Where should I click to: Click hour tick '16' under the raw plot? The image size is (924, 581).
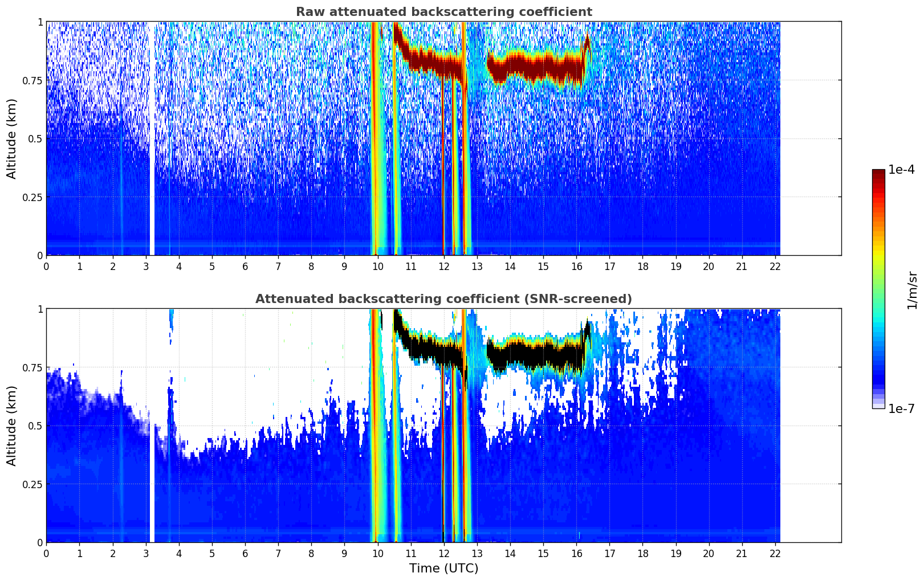click(576, 266)
